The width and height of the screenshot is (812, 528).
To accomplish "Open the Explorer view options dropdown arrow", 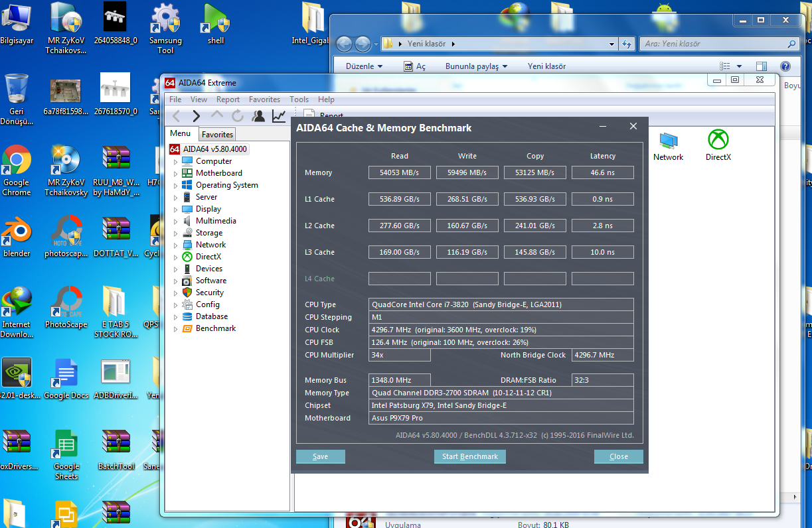I will 739,66.
